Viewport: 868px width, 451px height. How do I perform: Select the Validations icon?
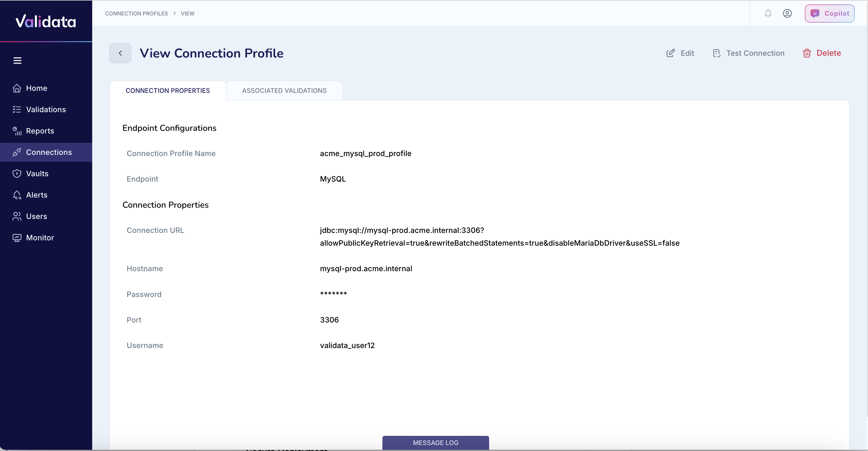coord(17,109)
